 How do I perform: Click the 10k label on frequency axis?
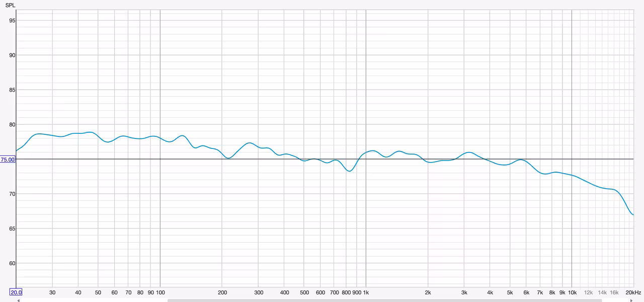pyautogui.click(x=572, y=292)
